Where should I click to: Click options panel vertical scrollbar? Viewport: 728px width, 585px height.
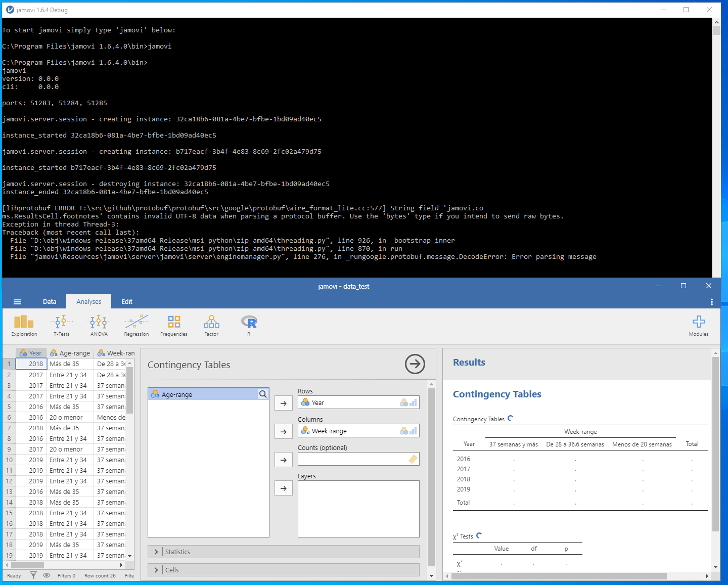pyautogui.click(x=431, y=477)
